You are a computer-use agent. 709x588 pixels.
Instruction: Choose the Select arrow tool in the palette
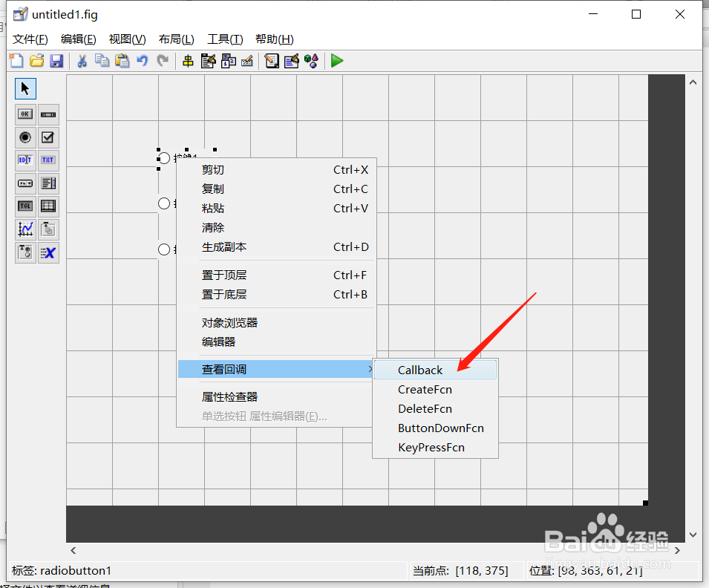25,88
